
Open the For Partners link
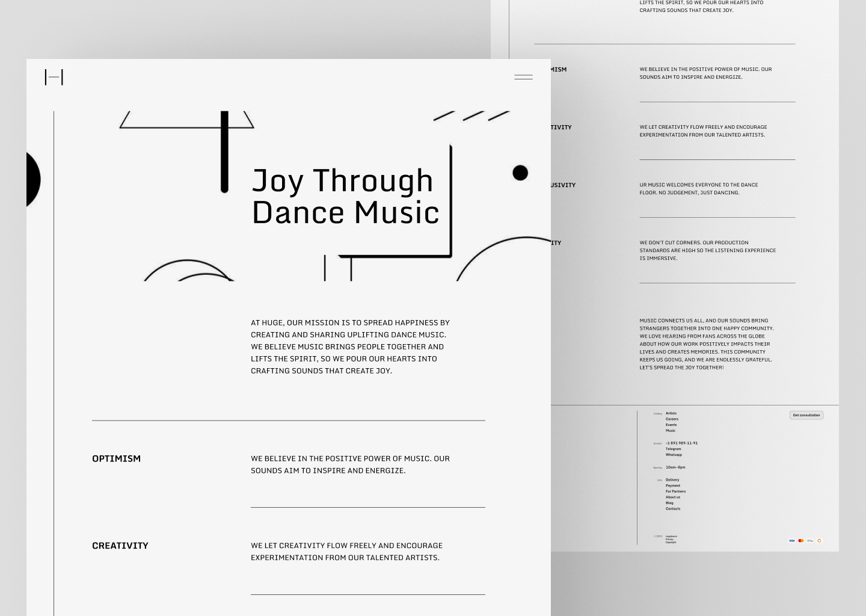[676, 491]
